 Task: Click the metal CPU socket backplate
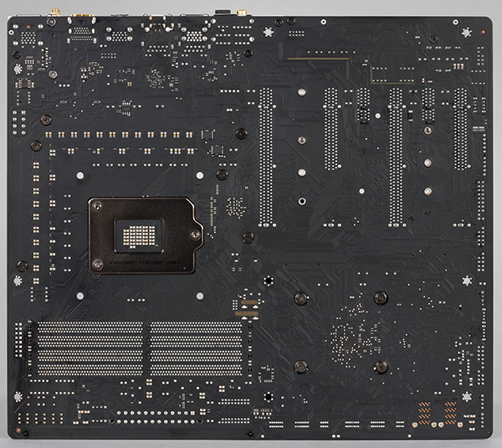[x=146, y=235]
